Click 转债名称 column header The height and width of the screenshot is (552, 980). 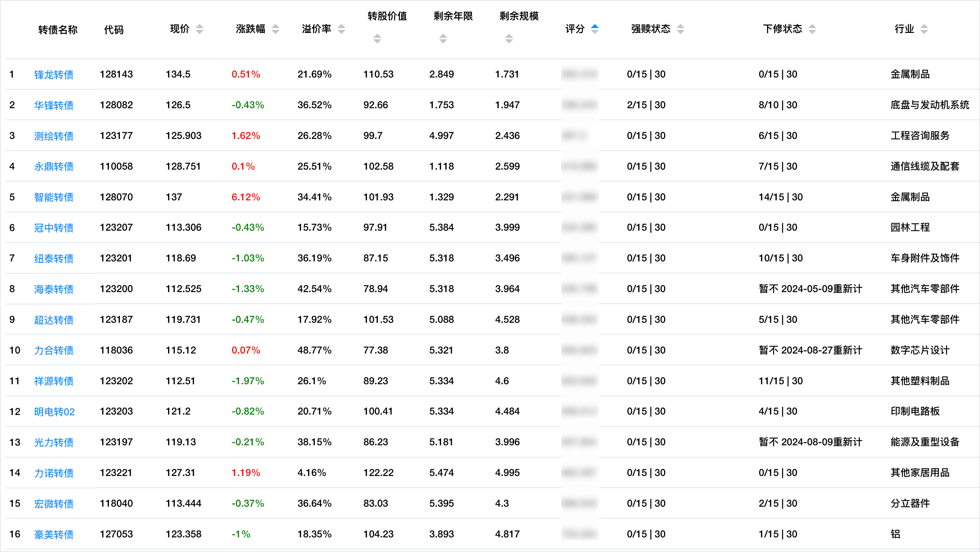(58, 30)
